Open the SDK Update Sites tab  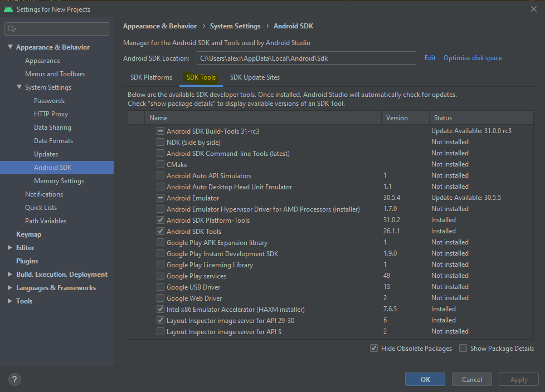pyautogui.click(x=255, y=77)
